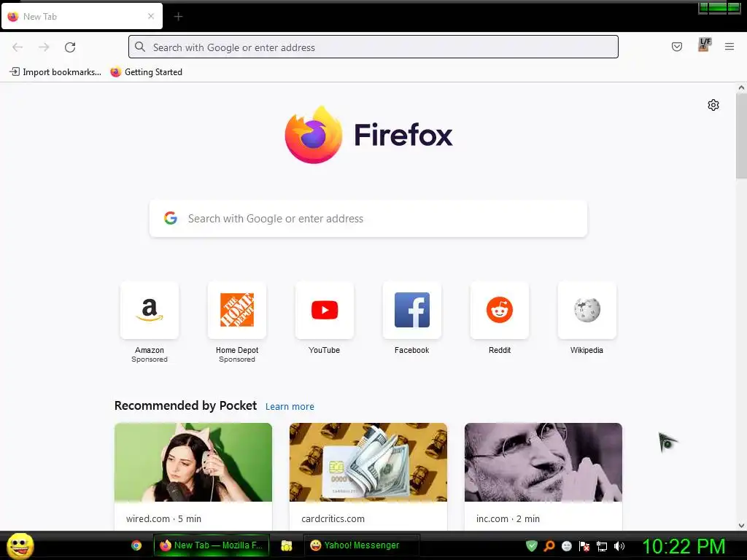
Task: Click the Google G icon in search box
Action: tap(171, 218)
